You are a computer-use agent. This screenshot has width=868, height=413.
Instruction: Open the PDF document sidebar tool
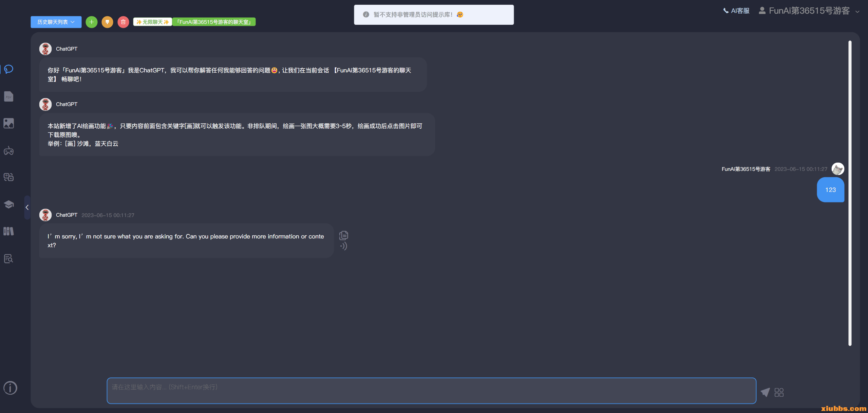(x=9, y=96)
